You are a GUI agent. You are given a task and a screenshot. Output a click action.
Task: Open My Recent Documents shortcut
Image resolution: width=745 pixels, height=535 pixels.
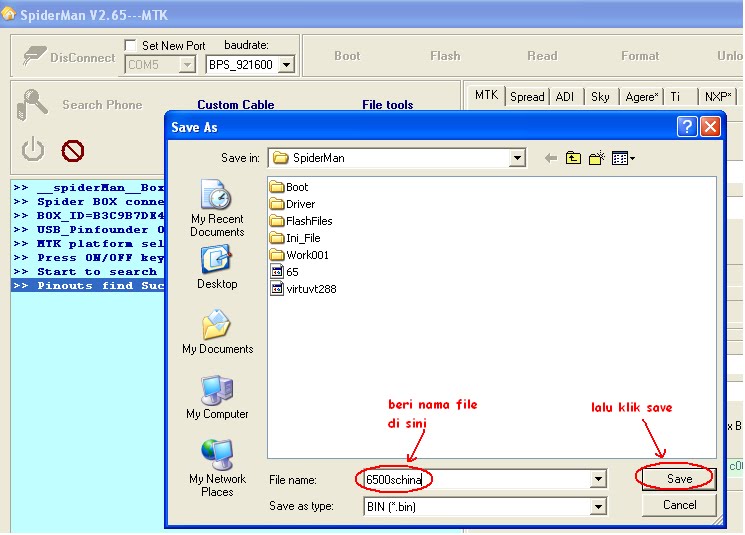coord(217,208)
